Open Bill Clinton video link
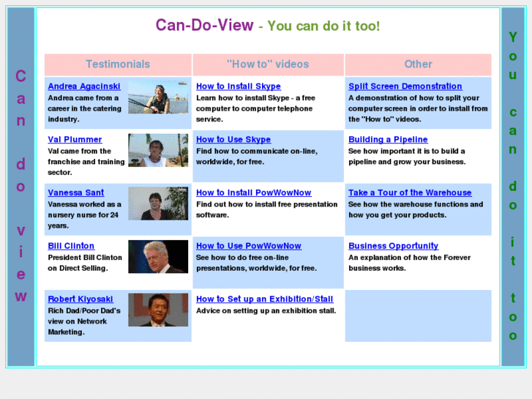Viewport: 532px width, 399px height. tap(71, 246)
